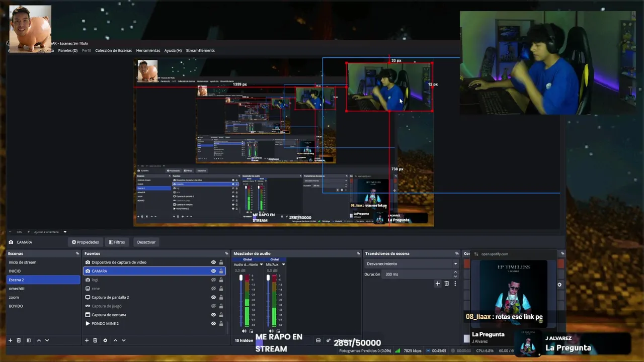Open the Ayuda (H) menu
This screenshot has height=362, width=644.
173,50
